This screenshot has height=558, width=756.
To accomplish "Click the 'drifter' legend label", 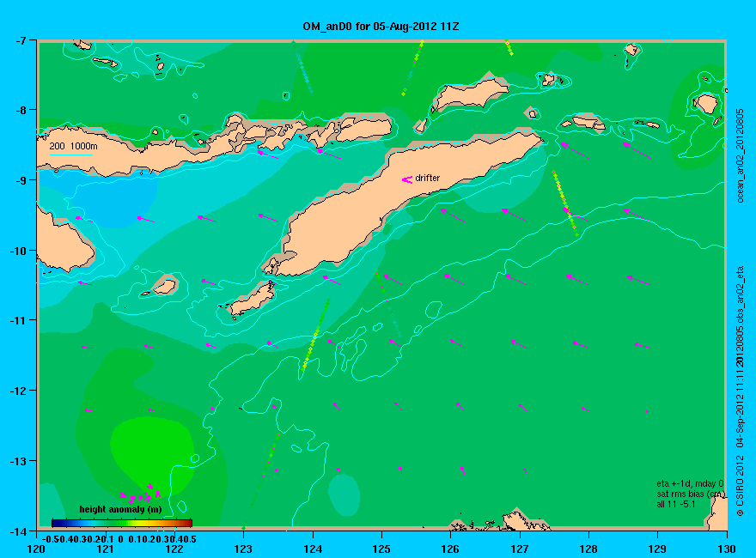I will click(427, 178).
